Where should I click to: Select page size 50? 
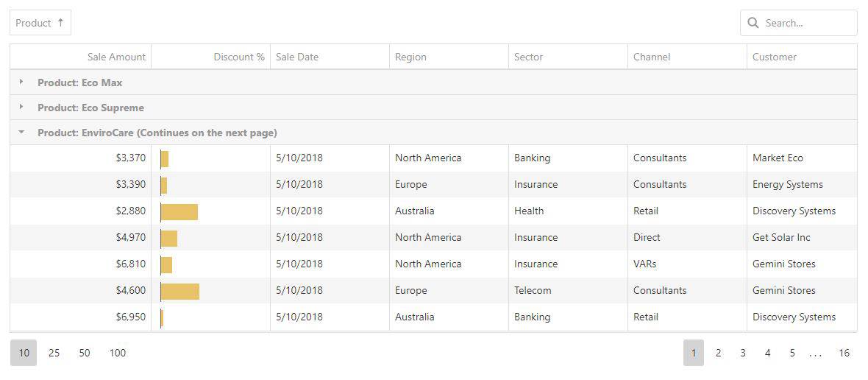point(85,353)
